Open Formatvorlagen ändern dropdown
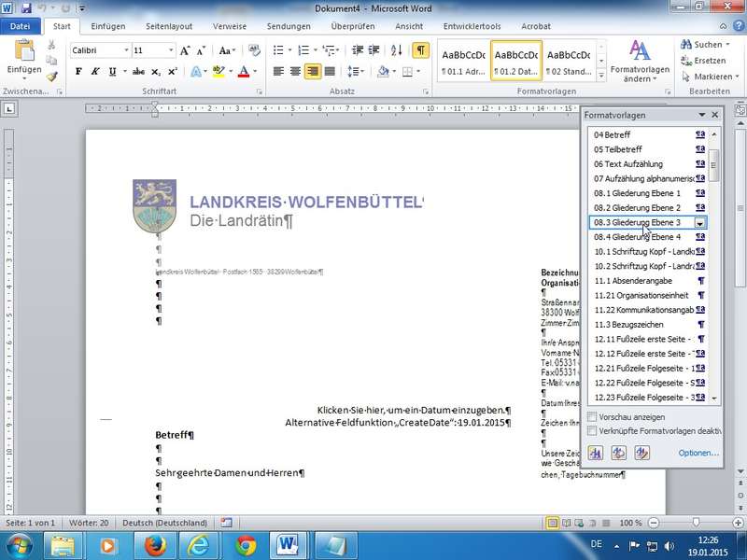Image resolution: width=747 pixels, height=560 pixels. point(640,62)
